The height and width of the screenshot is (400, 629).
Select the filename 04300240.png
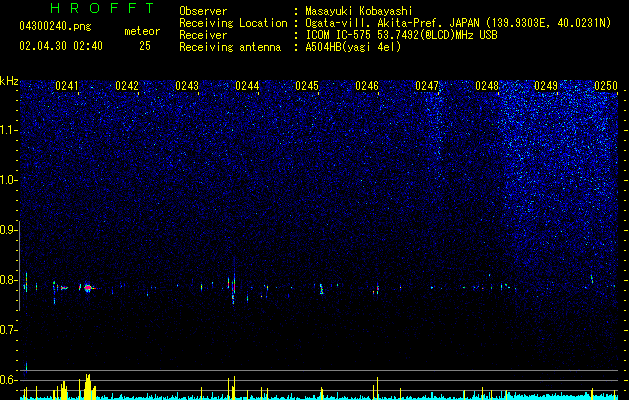(55, 27)
